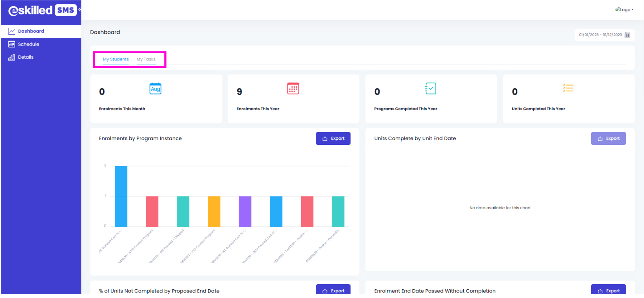The width and height of the screenshot is (644, 298).
Task: Export the % of Units Not Completed chart
Action: (x=333, y=290)
